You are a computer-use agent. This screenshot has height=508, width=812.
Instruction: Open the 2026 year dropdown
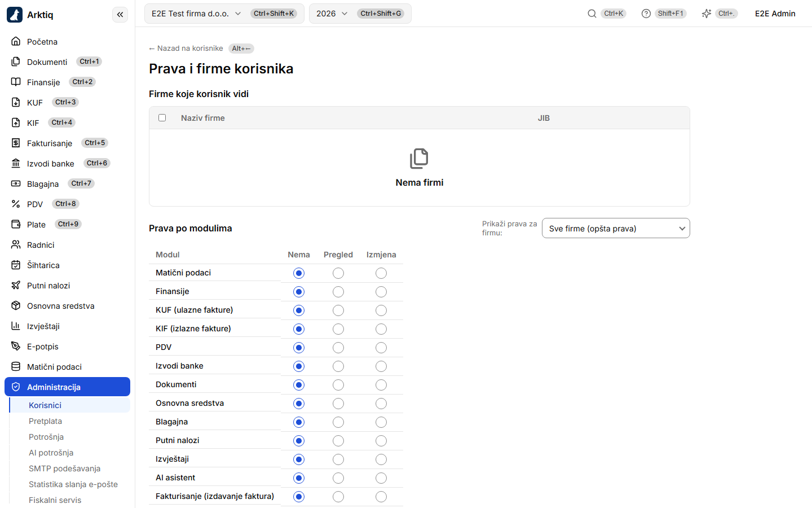360,14
